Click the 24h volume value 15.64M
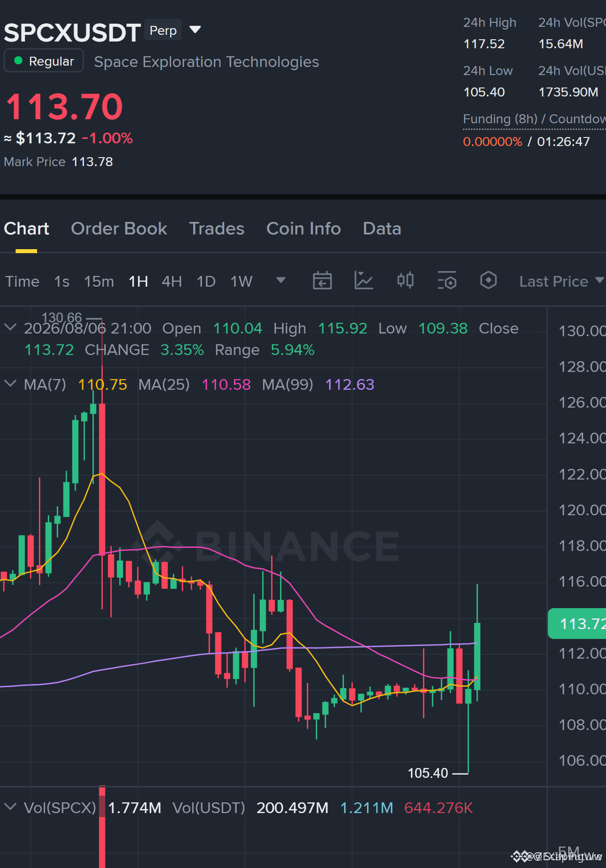This screenshot has height=868, width=606. point(561,44)
